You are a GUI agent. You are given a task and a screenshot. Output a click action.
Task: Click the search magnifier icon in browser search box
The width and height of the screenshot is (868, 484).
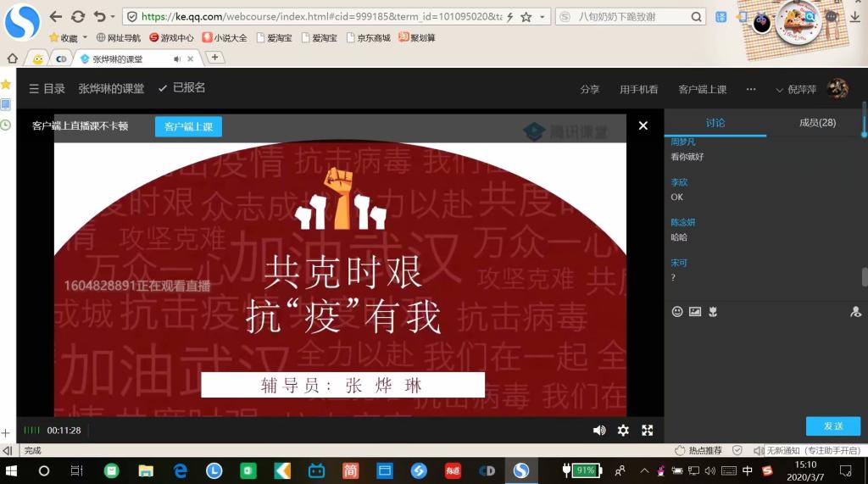coord(696,17)
